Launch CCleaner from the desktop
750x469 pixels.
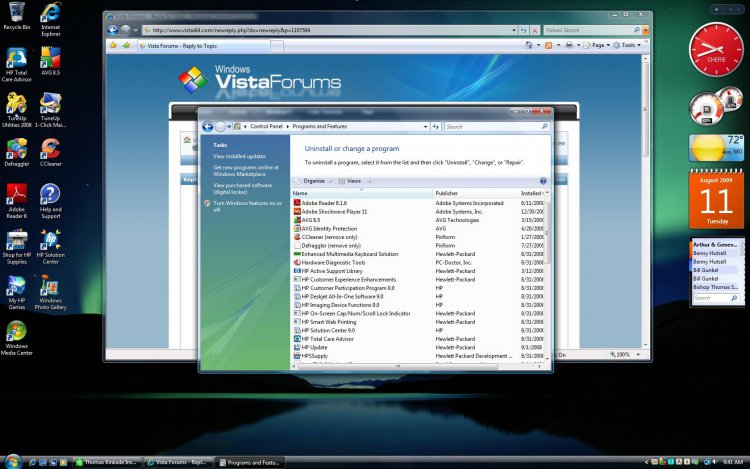tap(50, 152)
